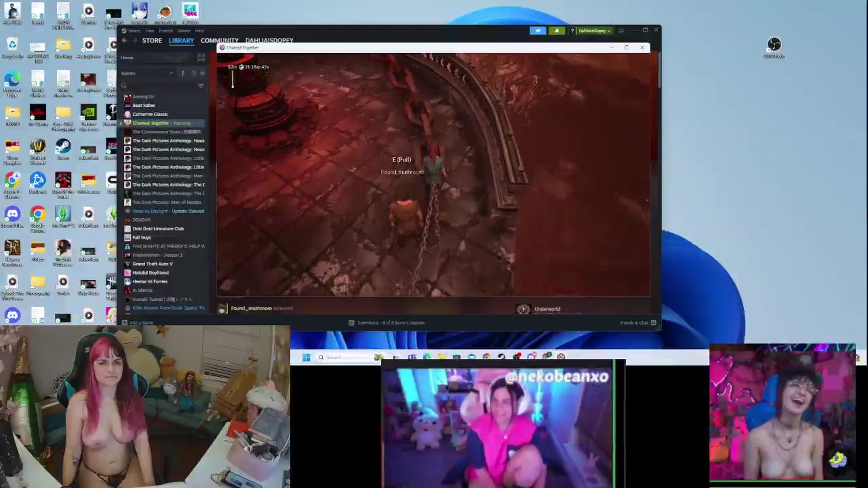Open Friends & Chat icon in Steam
Viewport: 868px width, 488px height.
click(x=654, y=323)
